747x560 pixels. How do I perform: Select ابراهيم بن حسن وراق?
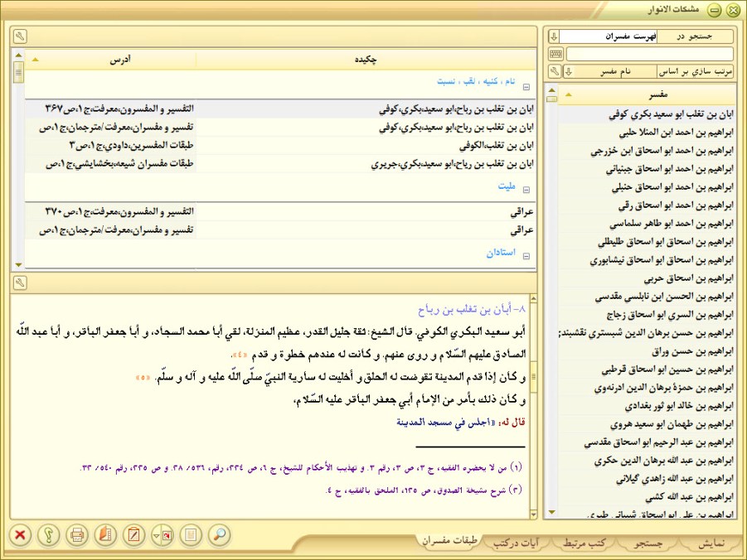[x=647, y=351]
